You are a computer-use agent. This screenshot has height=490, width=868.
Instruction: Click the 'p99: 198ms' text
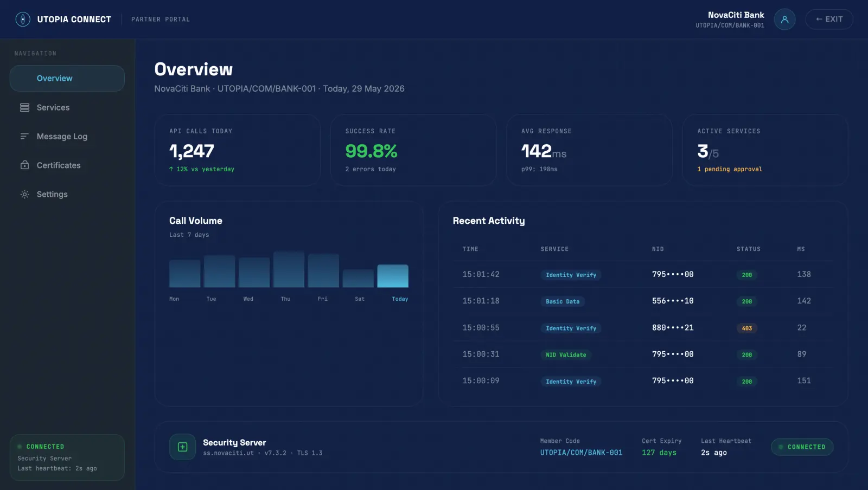coord(539,169)
